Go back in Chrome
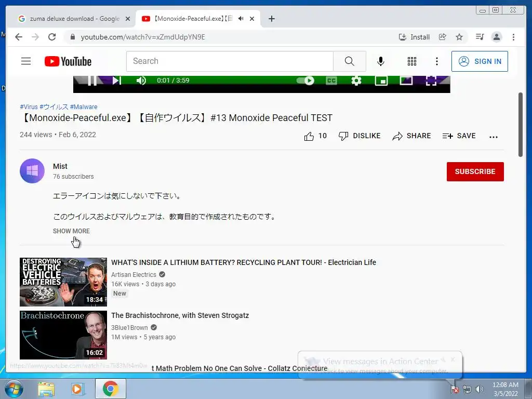Viewport: 532px width, 399px height. pos(19,37)
